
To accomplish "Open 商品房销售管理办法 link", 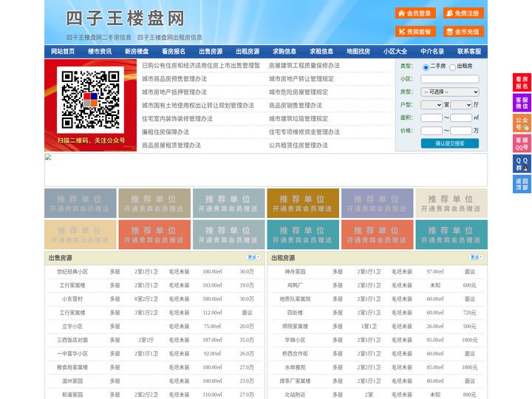I will [x=296, y=105].
